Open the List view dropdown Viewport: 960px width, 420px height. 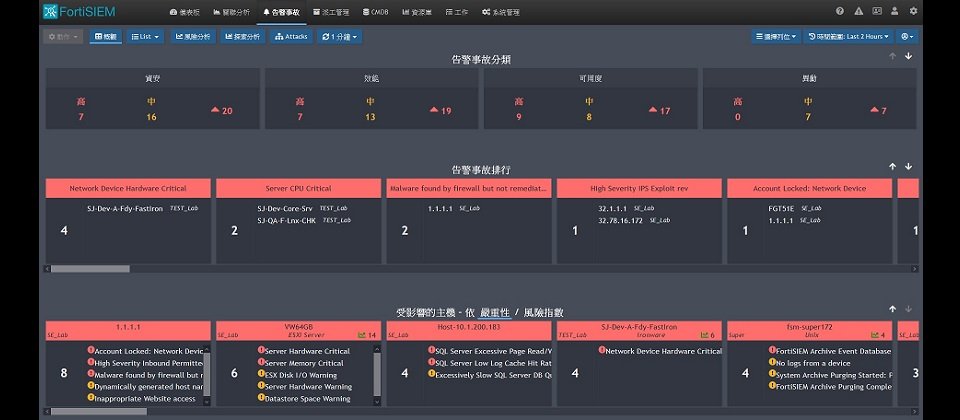[x=146, y=36]
